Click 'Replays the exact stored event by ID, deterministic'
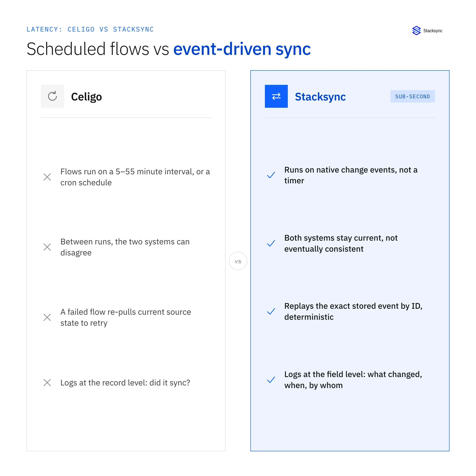This screenshot has width=476, height=476. [353, 311]
